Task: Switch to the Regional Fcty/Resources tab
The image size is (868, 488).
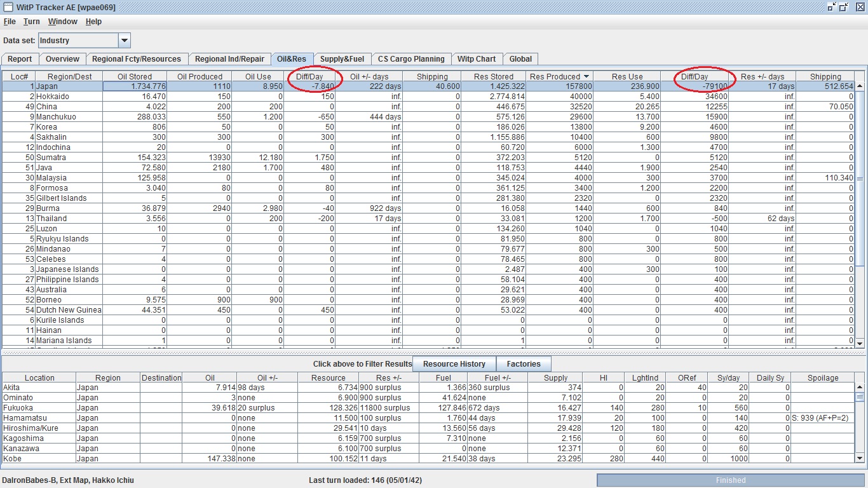Action: (137, 59)
